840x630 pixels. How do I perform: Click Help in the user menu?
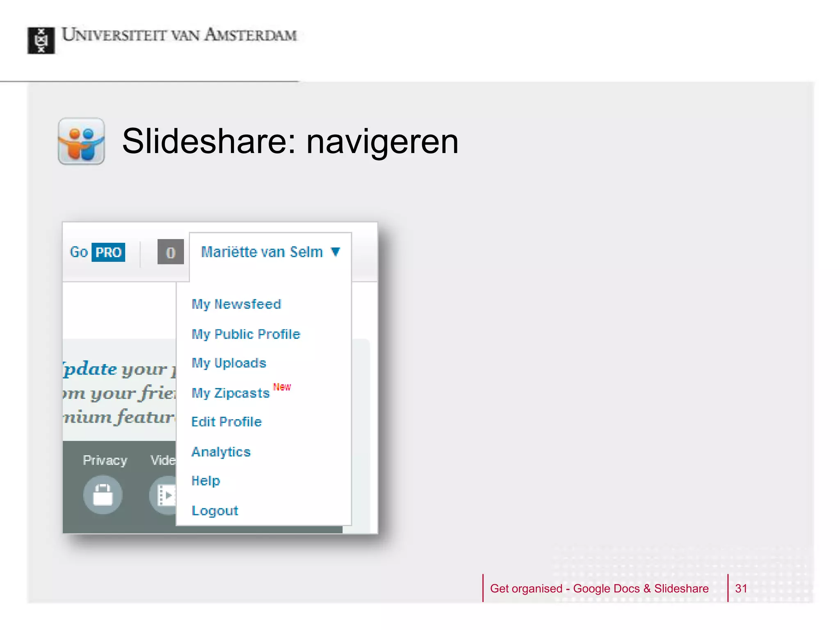[206, 481]
